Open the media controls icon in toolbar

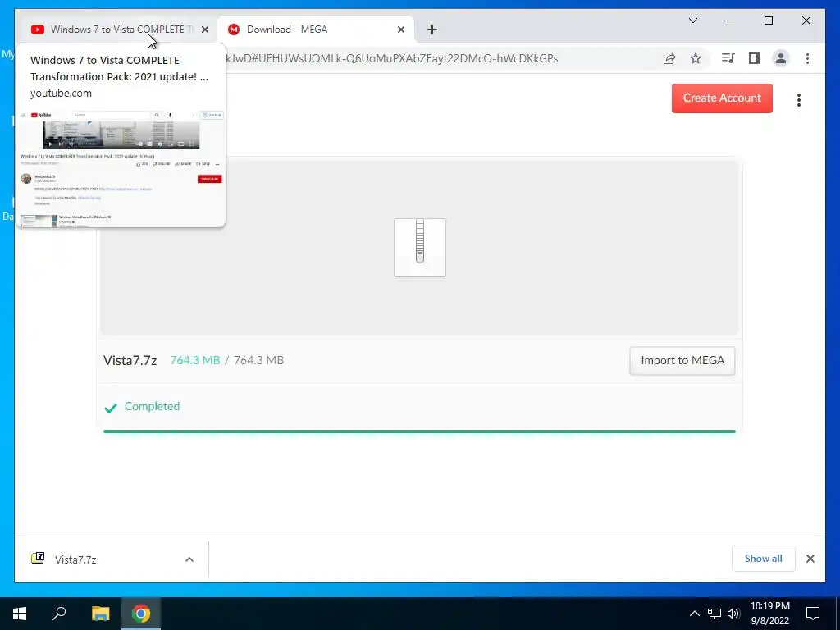728,58
